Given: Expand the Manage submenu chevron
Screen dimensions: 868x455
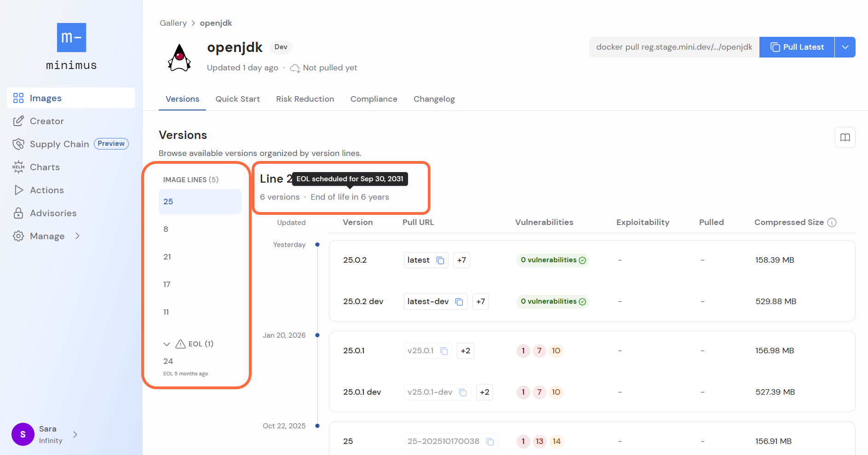Looking at the screenshot, I should click(x=77, y=236).
